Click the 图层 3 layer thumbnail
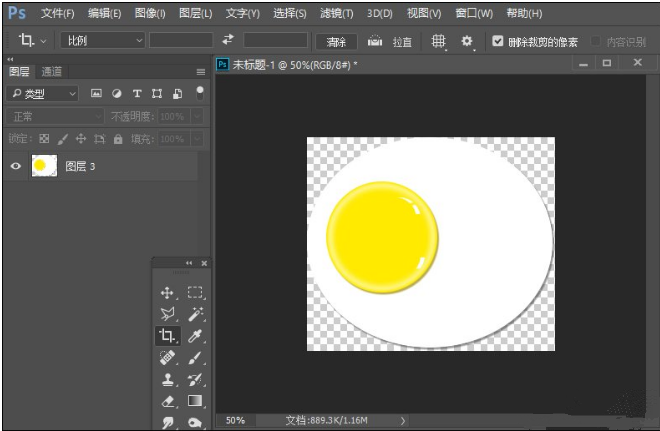This screenshot has height=431, width=660. click(x=44, y=166)
